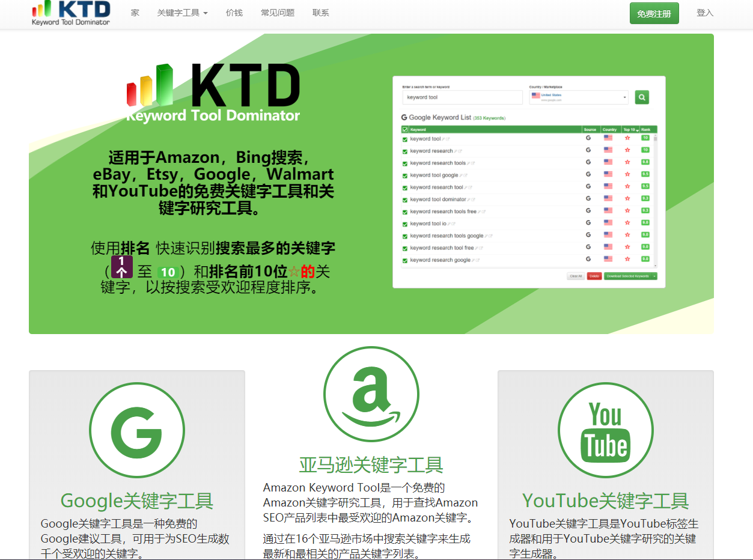
Task: Click the YouTube keyword tool icon
Action: (x=605, y=430)
